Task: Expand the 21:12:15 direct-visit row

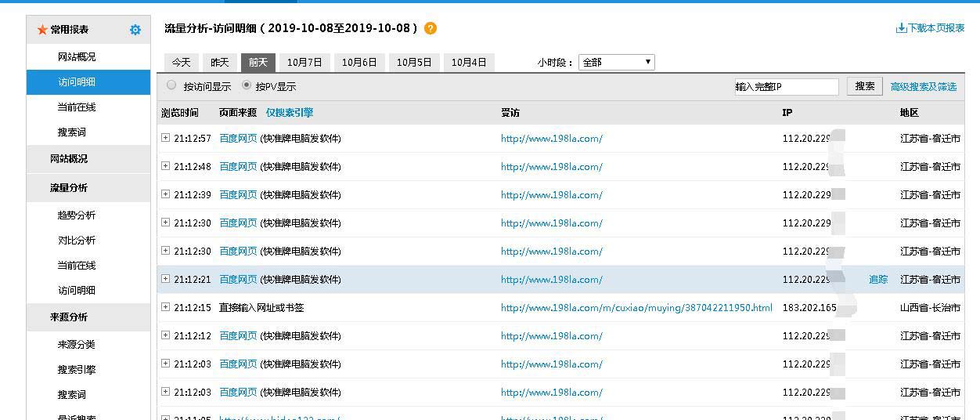Action: point(165,307)
